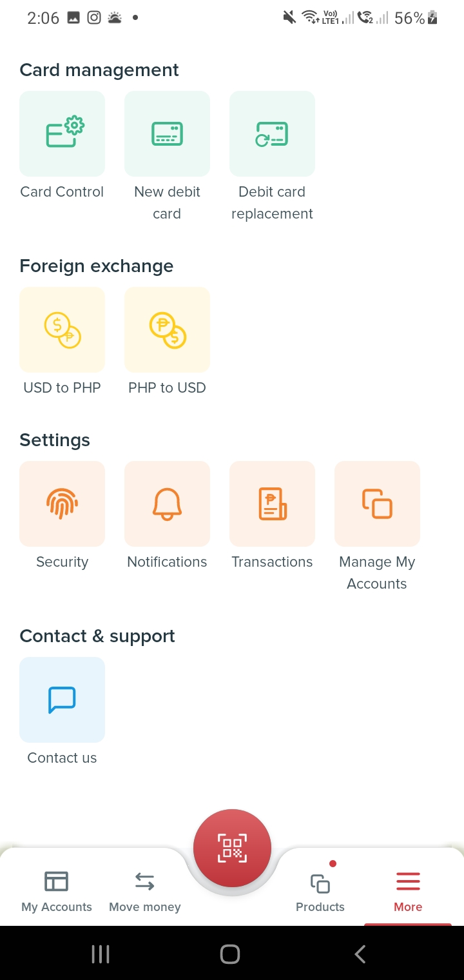Screen dimensions: 464x980
Task: Tap the Contact us label
Action: pos(62,758)
